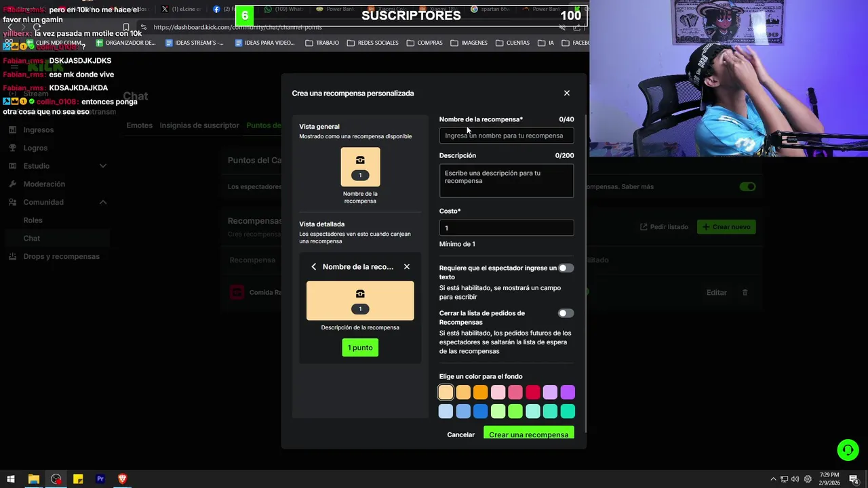Click the Moderación wrench icon
Viewport: 868px width, 488px height.
12,184
